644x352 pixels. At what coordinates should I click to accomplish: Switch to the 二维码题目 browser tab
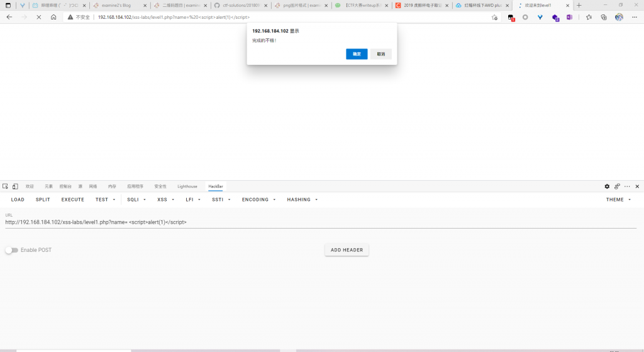[180, 5]
